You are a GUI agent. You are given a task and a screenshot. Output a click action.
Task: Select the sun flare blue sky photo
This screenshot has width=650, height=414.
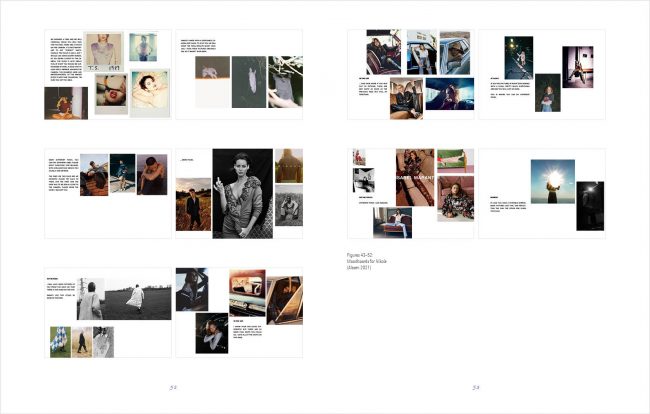coord(553,182)
